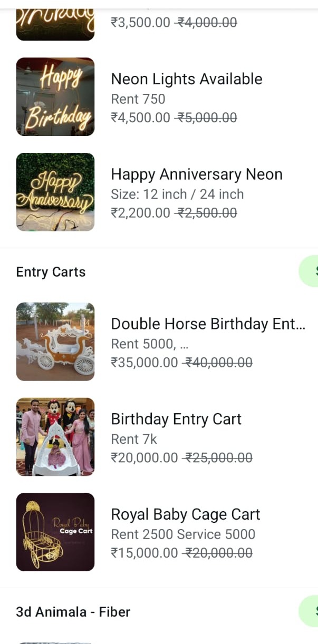Tap the Birthday Entry Cart photo
Screen dimensions: 318x644
tap(55, 437)
